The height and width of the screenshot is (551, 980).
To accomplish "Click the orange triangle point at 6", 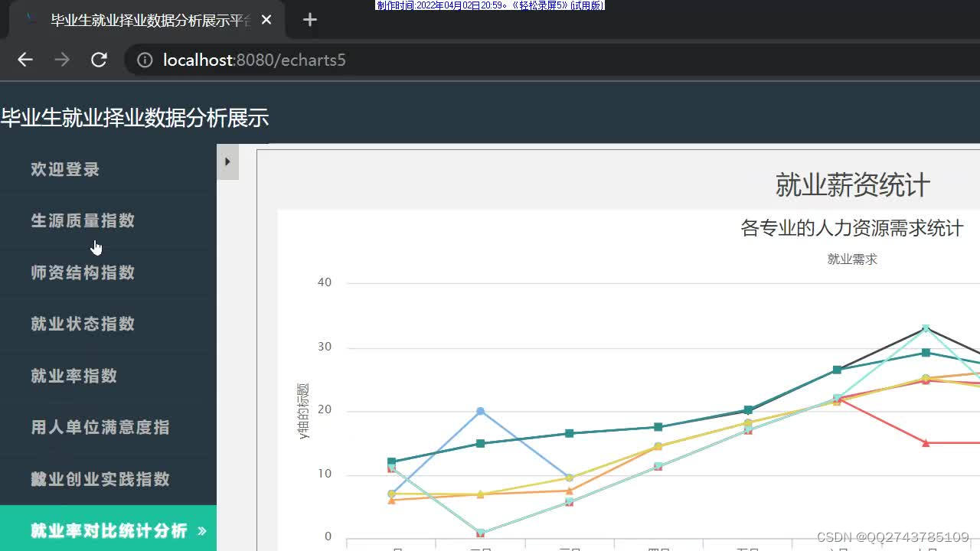I will (x=391, y=500).
